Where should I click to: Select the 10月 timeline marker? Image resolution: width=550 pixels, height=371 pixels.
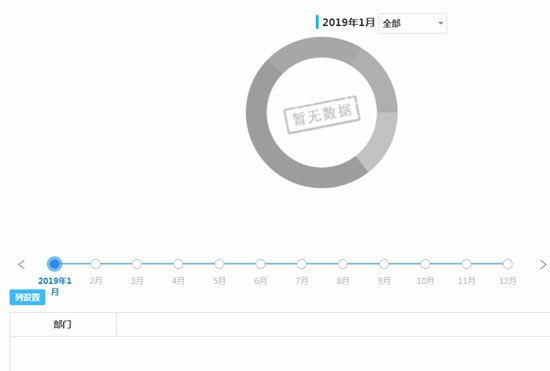[x=425, y=264]
